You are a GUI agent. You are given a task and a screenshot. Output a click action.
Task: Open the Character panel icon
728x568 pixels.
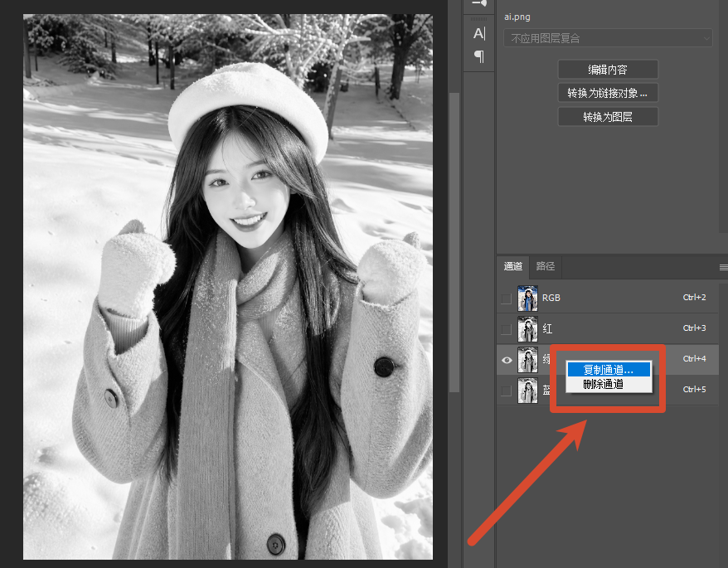[479, 33]
